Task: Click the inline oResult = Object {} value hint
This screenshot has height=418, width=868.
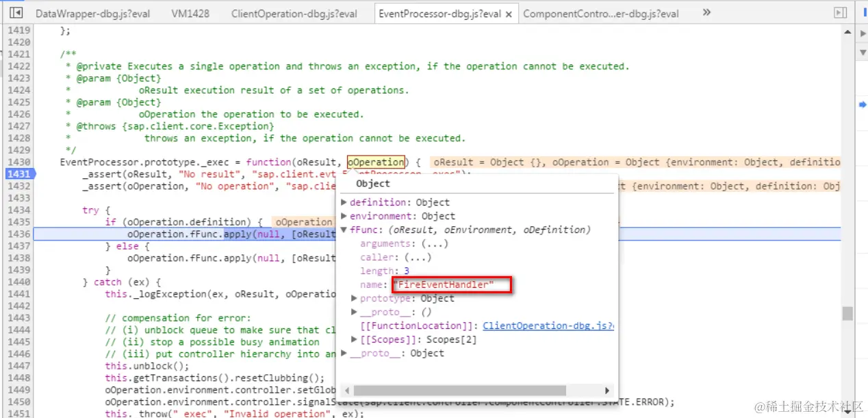Action: (x=488, y=162)
